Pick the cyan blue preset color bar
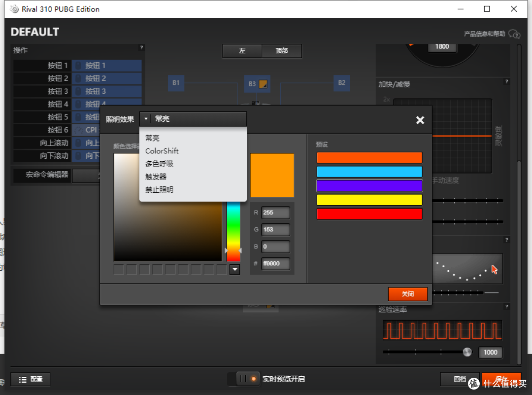This screenshot has height=395, width=532. (x=369, y=172)
